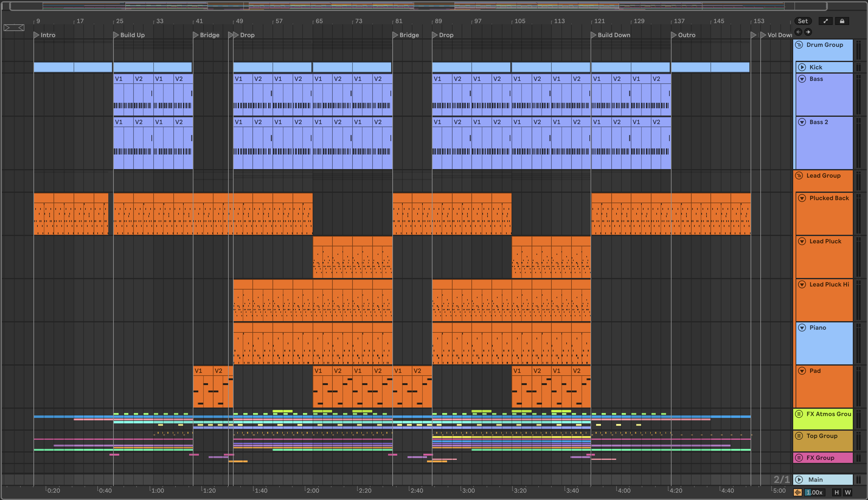Click the lock envelopes icon
This screenshot has height=500, width=868.
coord(842,21)
